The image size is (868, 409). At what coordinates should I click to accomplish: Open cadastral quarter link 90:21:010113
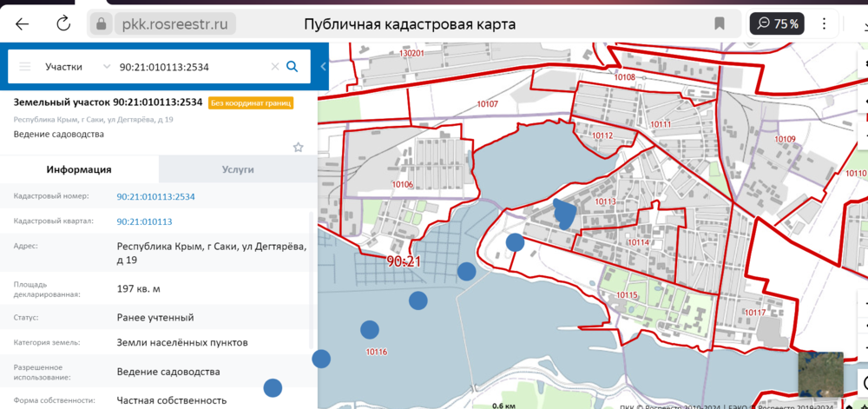[x=144, y=221]
